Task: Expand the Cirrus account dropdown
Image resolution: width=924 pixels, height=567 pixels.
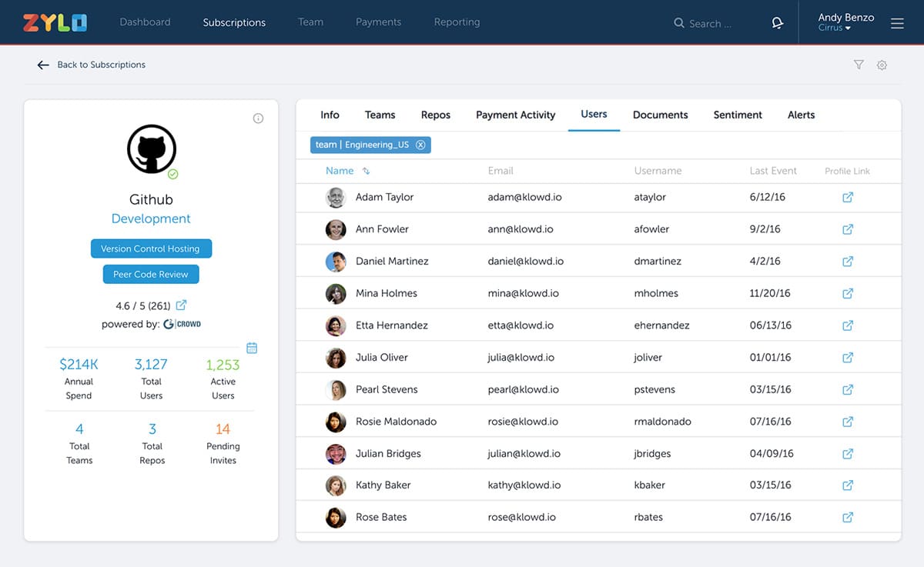Action: coord(834,28)
